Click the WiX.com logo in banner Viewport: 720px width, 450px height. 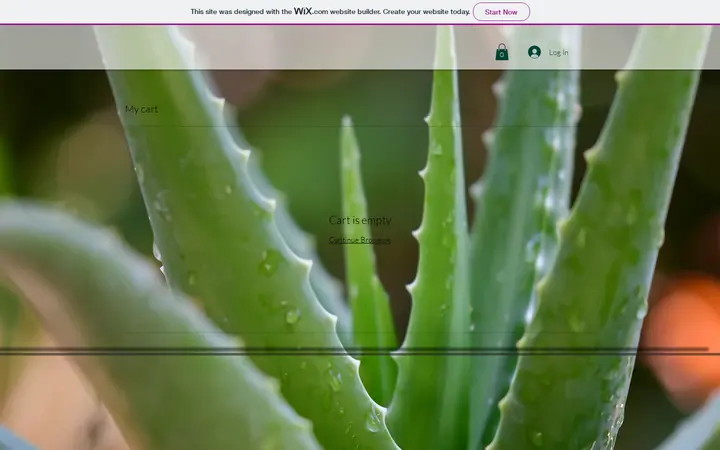click(311, 11)
